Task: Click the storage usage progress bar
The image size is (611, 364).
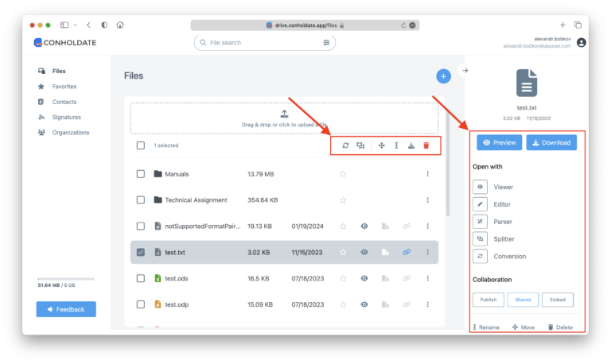Action: tap(65, 278)
